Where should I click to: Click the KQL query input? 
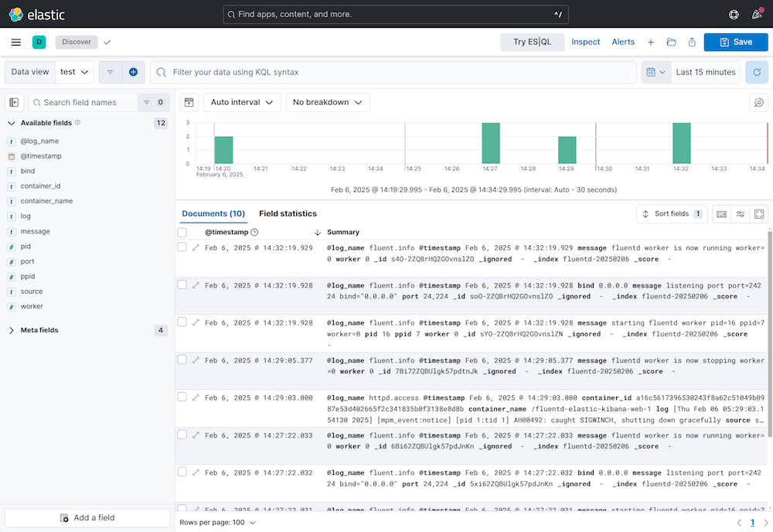coord(393,72)
